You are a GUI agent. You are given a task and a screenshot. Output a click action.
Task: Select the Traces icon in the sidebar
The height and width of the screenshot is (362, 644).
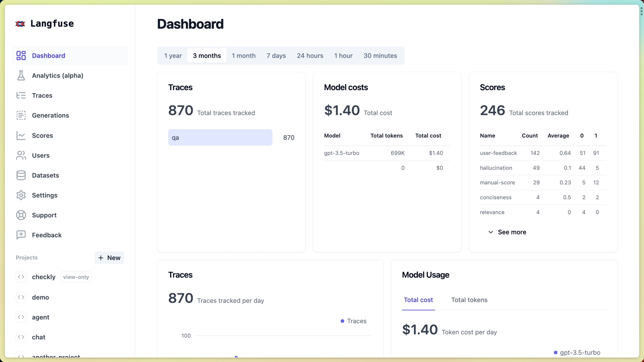coord(21,95)
